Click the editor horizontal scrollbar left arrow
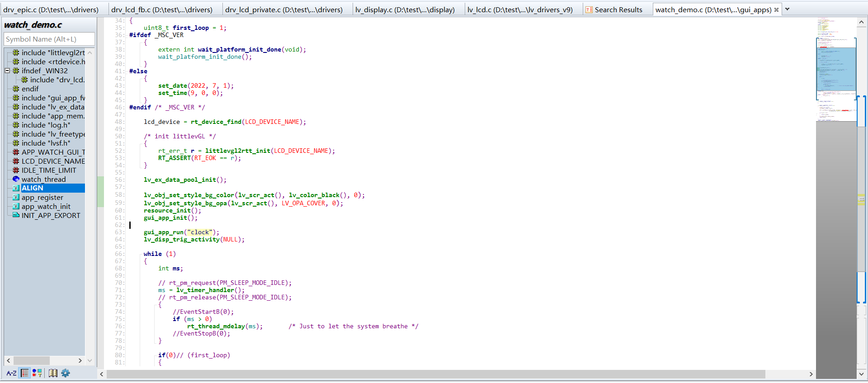The height and width of the screenshot is (383, 868). click(102, 374)
